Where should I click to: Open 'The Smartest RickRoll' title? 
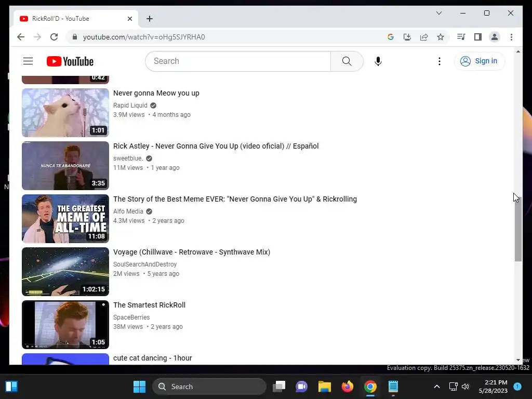pyautogui.click(x=149, y=304)
